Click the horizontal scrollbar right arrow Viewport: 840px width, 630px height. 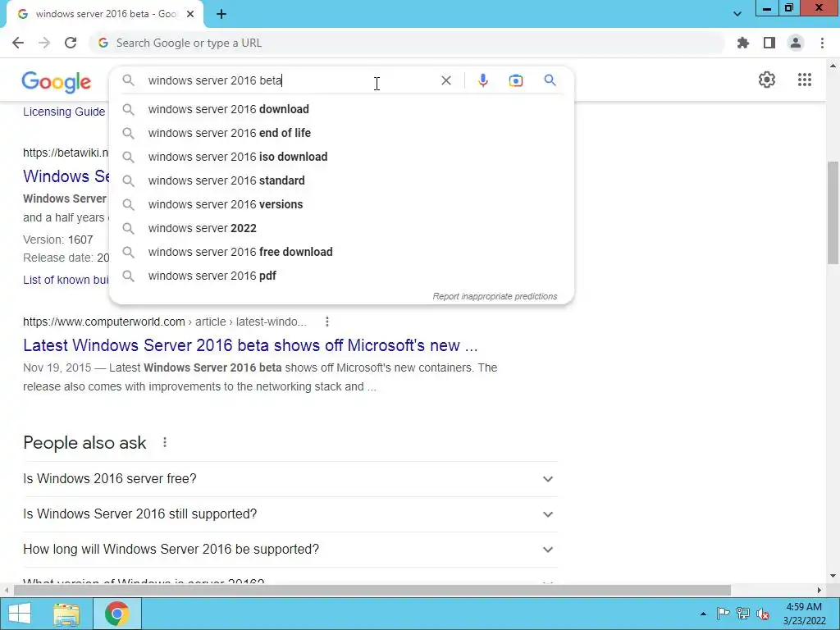pos(819,591)
